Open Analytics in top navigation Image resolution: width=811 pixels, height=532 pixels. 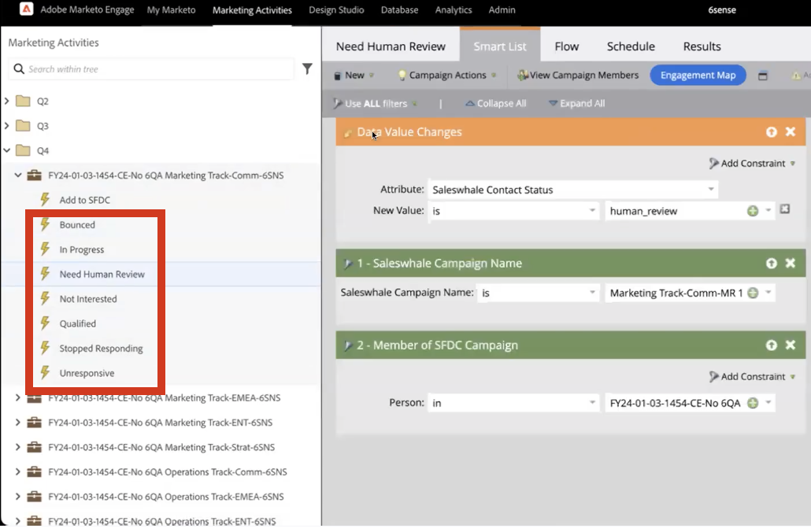click(454, 9)
